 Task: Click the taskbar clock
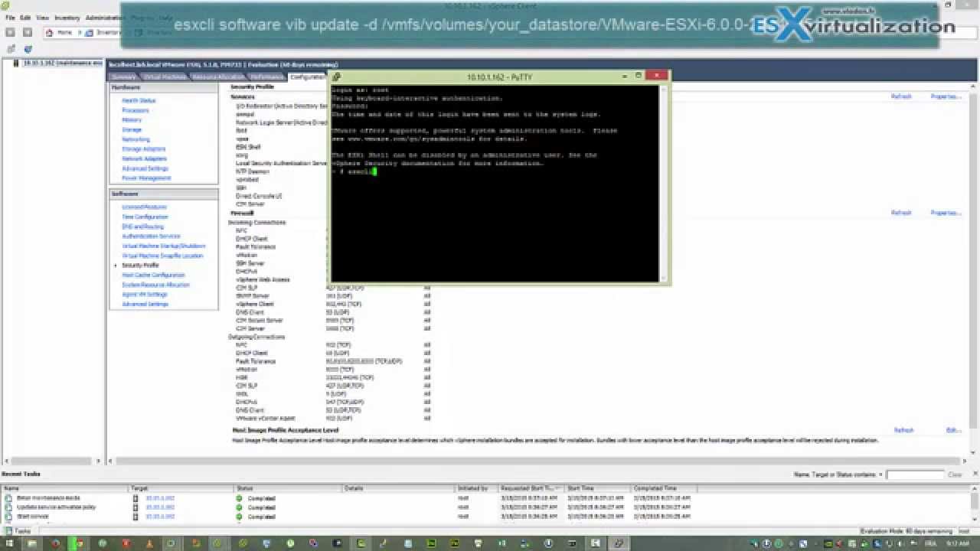957,543
